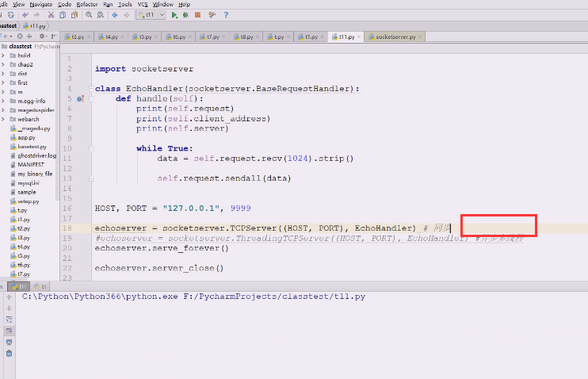Toggle soft-wrap in the Run console

[x=9, y=320]
